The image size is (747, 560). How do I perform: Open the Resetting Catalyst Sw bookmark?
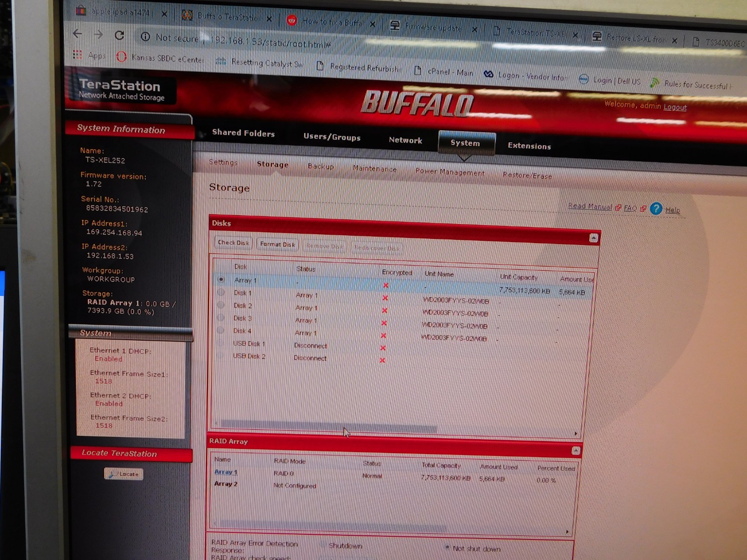[260, 62]
